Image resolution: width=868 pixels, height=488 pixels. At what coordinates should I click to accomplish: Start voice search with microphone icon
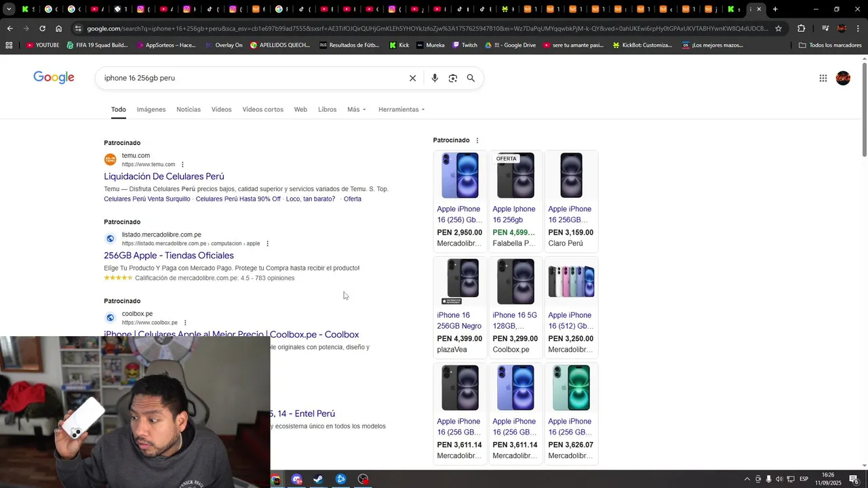435,78
